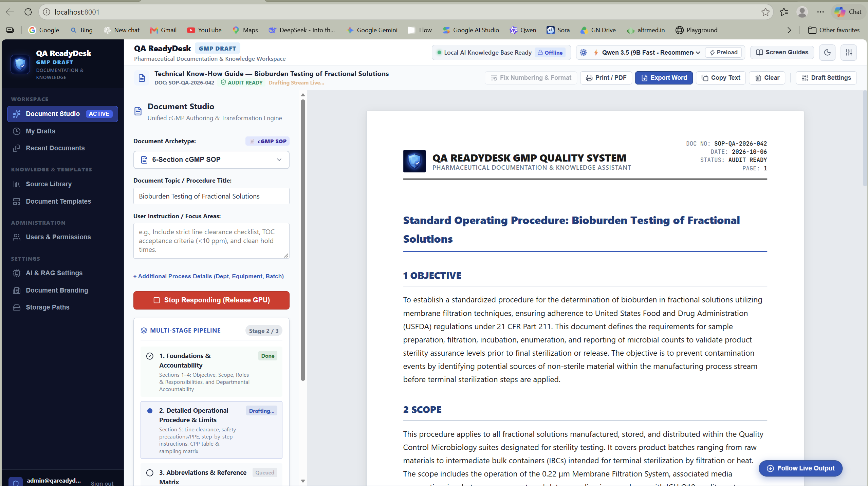Click browser refresh icon
Image resolution: width=868 pixels, height=486 pixels.
click(x=28, y=12)
